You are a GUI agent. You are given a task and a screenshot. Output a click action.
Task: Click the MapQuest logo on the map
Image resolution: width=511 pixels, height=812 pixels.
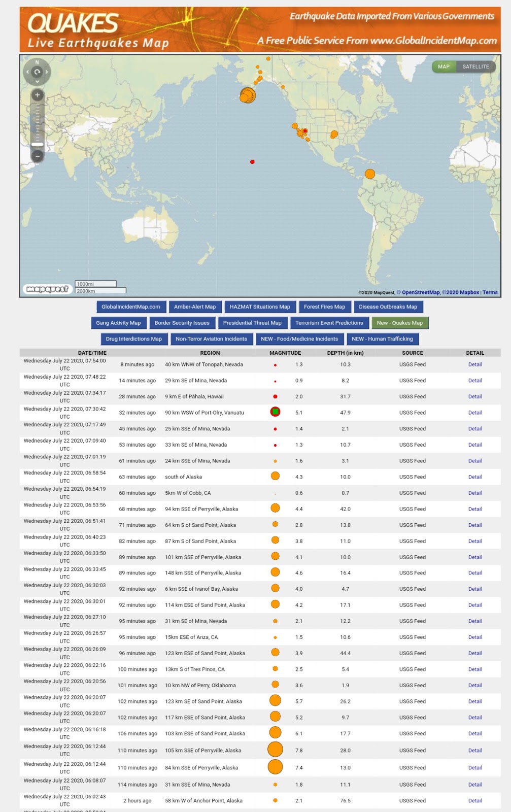click(47, 289)
